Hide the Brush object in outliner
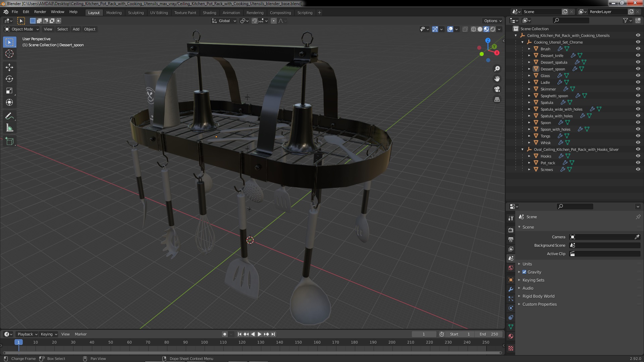The width and height of the screenshot is (644, 362). point(638,49)
